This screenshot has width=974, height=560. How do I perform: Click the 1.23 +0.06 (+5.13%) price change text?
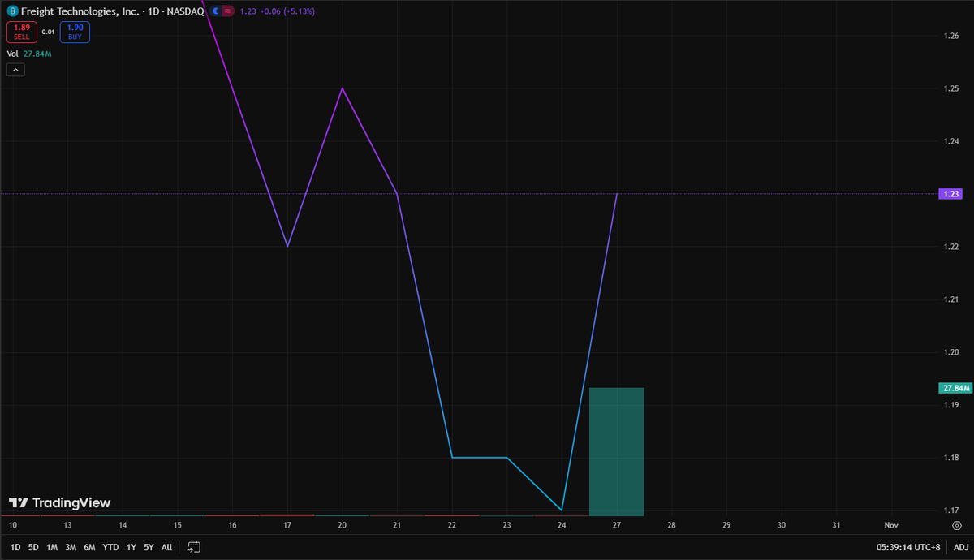point(278,11)
